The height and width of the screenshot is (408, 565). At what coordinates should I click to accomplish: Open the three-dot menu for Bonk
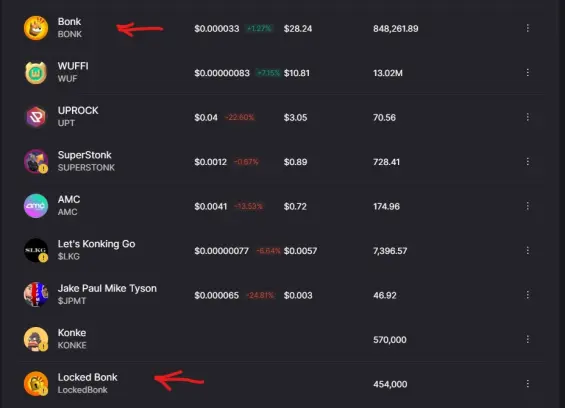tap(528, 28)
